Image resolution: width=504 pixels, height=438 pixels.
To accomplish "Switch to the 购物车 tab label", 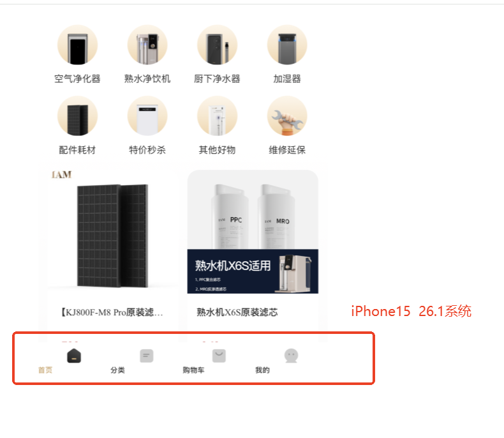I will (x=193, y=370).
